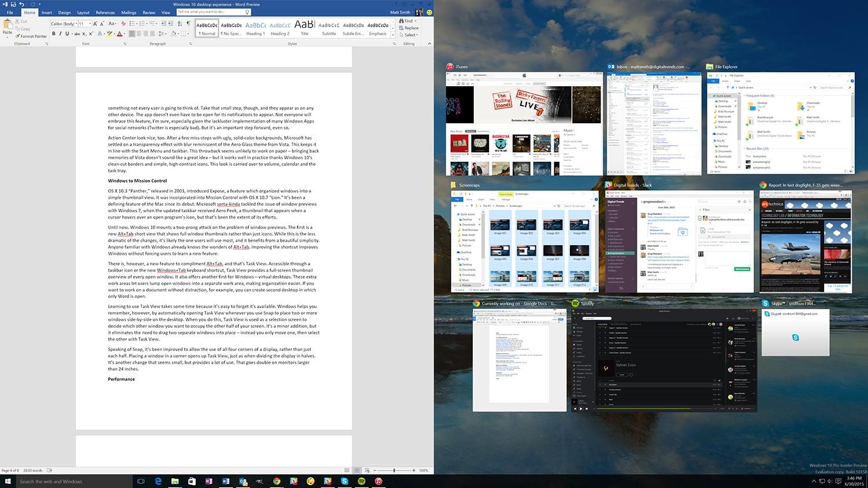Open Line Spacing dropdown
The image size is (868, 488).
[163, 34]
